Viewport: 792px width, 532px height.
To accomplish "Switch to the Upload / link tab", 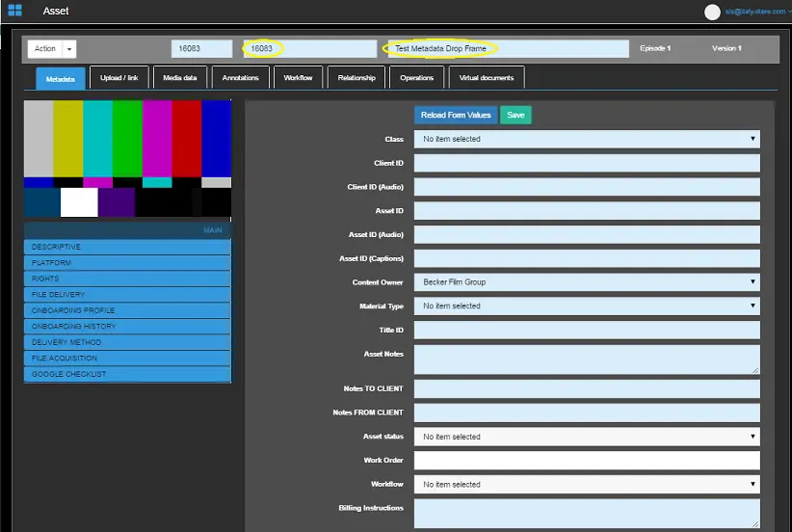I will (120, 78).
